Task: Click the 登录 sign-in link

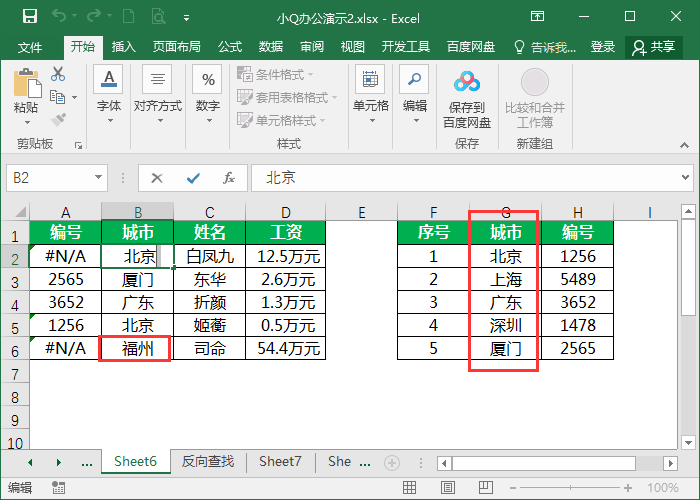Action: click(x=603, y=47)
